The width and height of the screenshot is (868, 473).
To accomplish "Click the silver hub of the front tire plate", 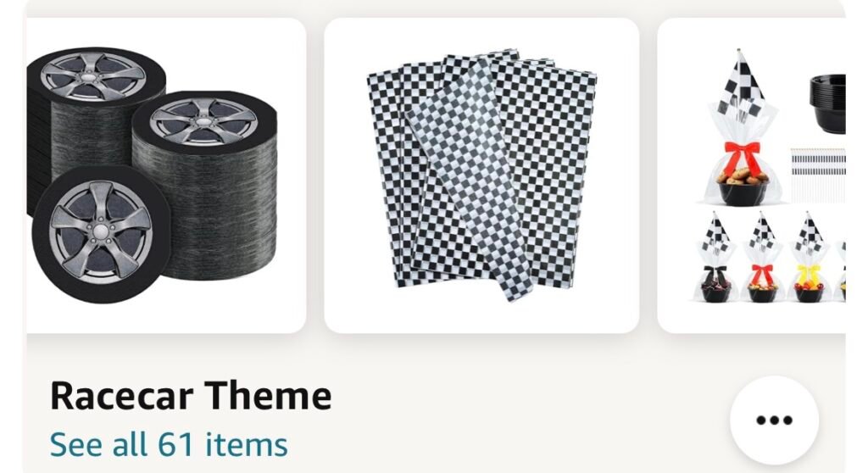I will pos(101,231).
